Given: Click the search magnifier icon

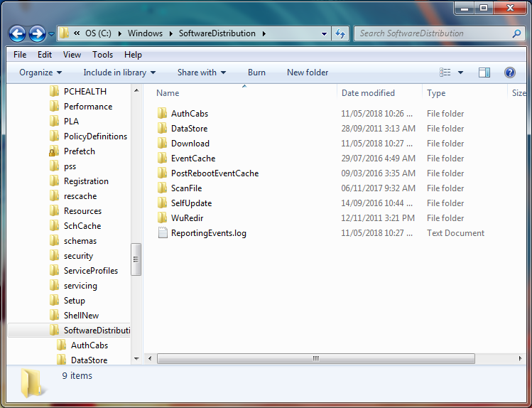Looking at the screenshot, I should click(517, 33).
